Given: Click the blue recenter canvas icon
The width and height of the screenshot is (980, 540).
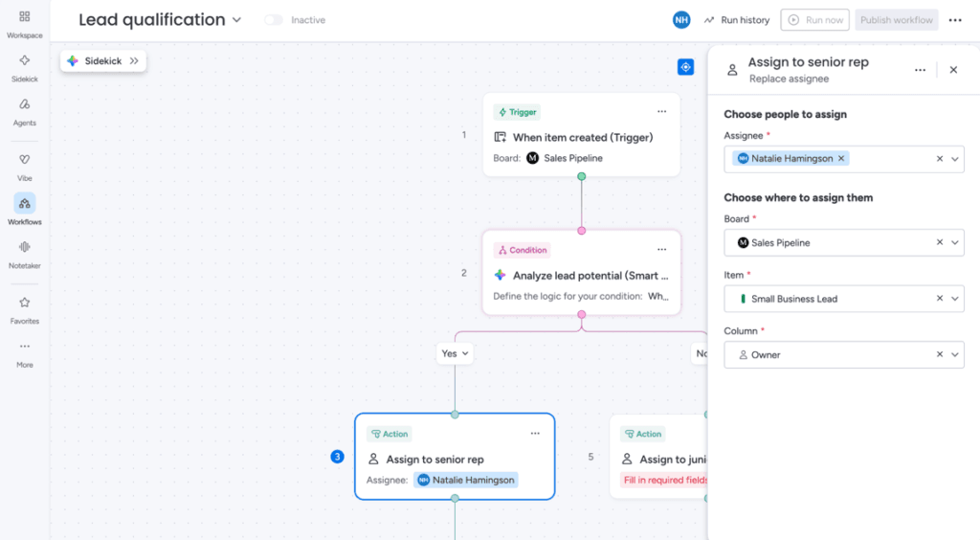Looking at the screenshot, I should 685,67.
